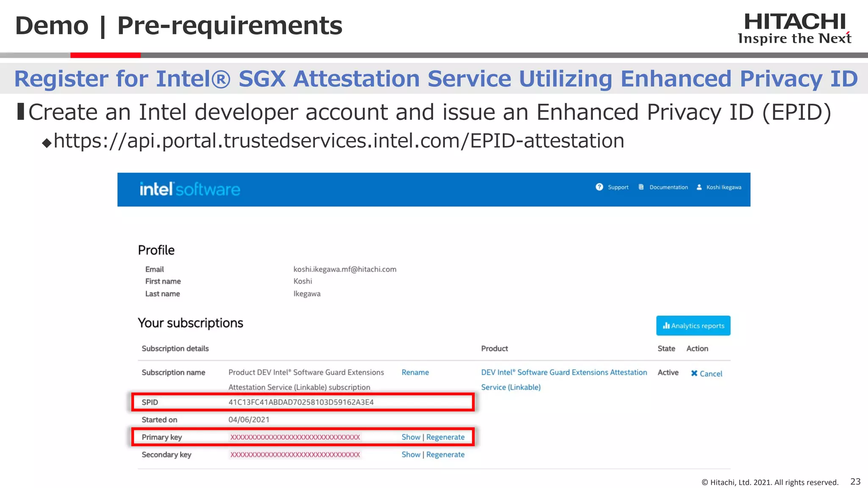Click the State column header
Screen dimensions: 868x488
(x=666, y=349)
